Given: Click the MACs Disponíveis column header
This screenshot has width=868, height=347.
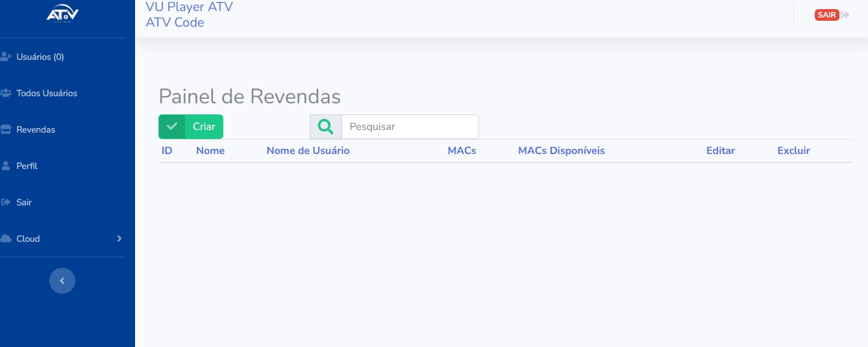Looking at the screenshot, I should 561,151.
